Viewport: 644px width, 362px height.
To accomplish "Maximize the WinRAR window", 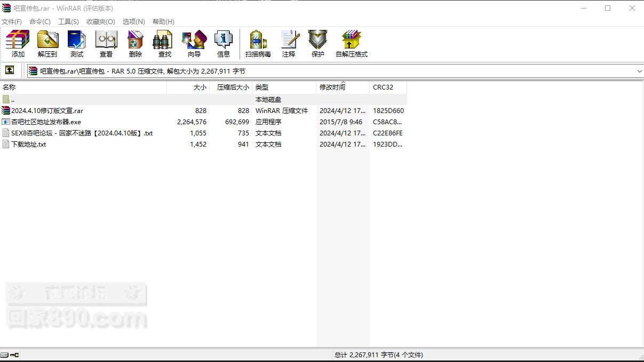I will tap(607, 8).
